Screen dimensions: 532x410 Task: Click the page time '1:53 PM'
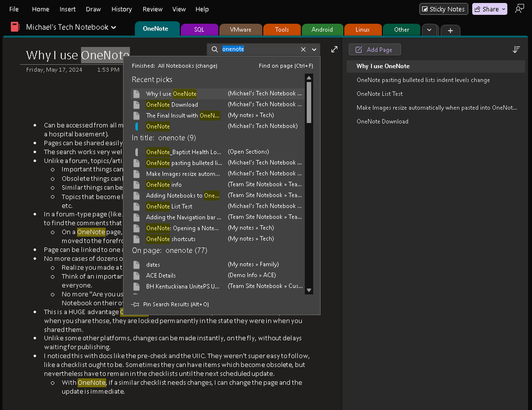(x=108, y=70)
